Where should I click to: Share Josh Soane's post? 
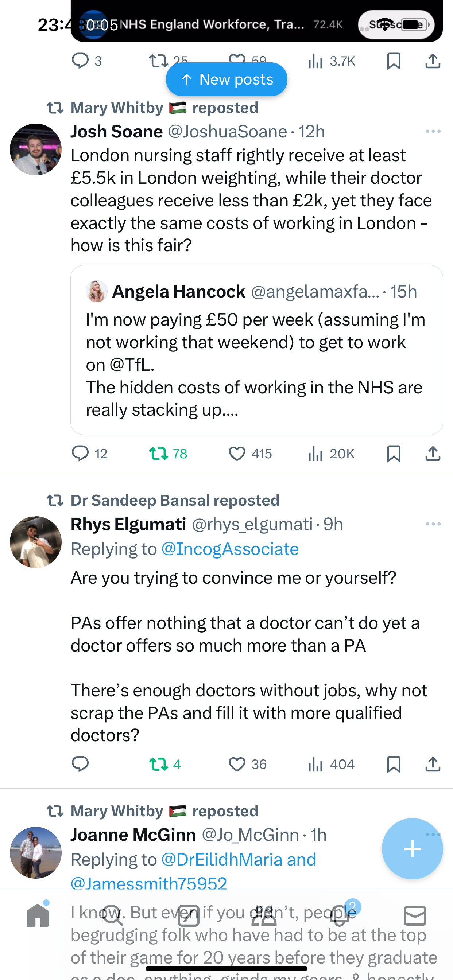tap(433, 454)
